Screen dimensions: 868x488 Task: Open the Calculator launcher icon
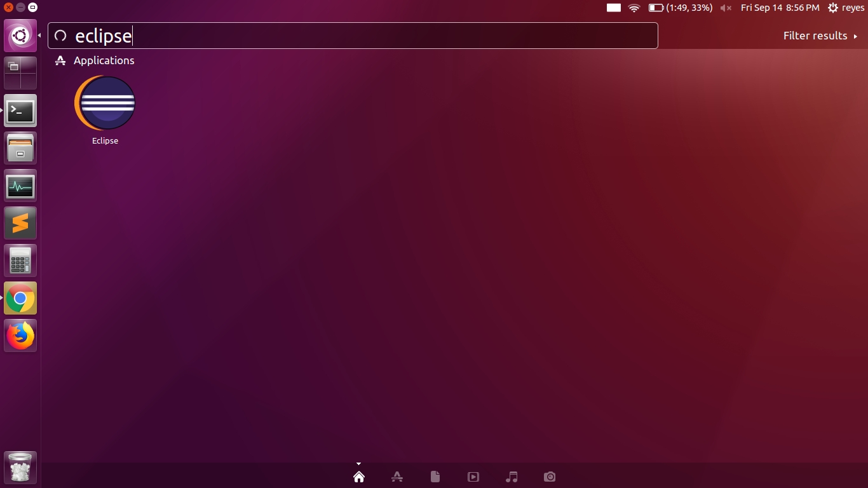[x=20, y=261]
